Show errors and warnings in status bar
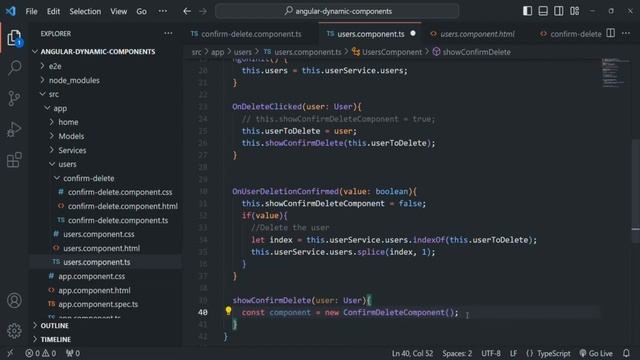 click(41, 353)
